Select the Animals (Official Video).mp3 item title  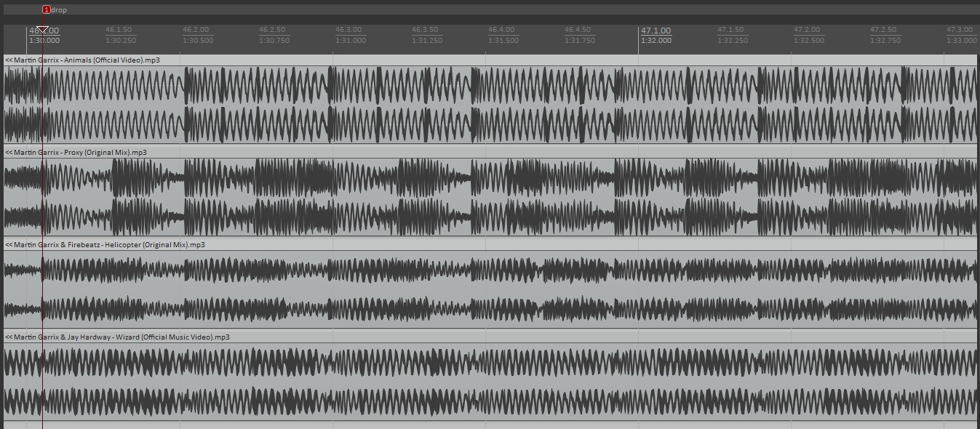(x=82, y=60)
